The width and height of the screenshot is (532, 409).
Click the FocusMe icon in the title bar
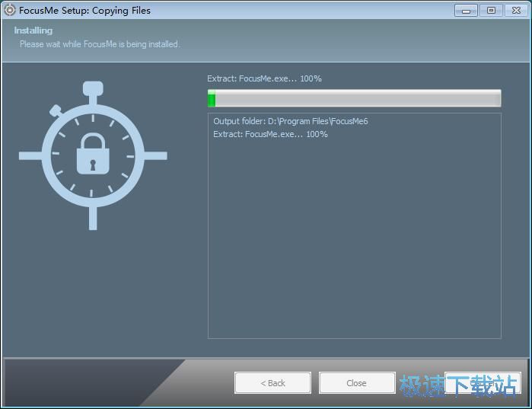9,10
